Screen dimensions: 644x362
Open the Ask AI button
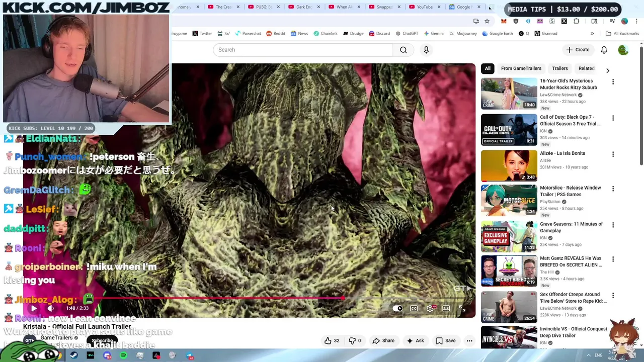[415, 341]
